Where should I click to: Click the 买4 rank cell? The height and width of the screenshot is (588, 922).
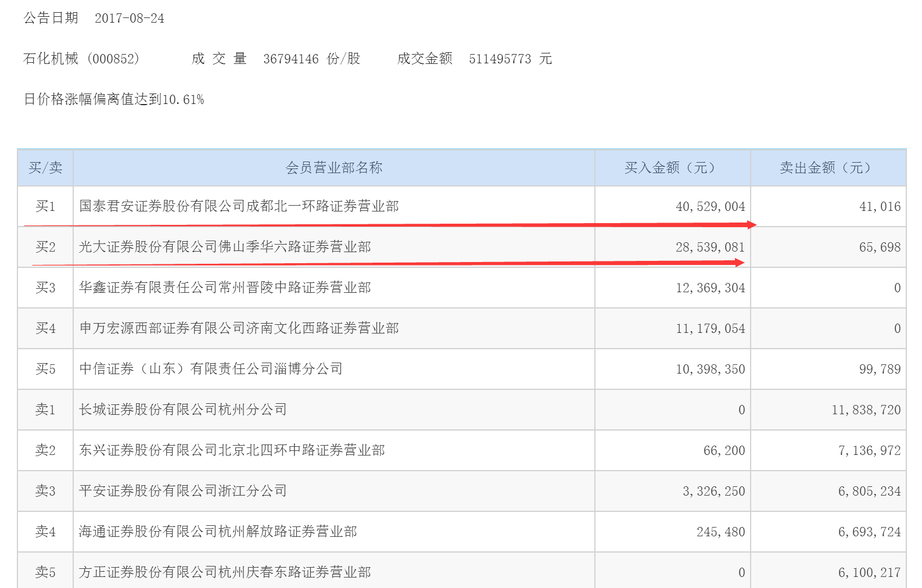tap(45, 328)
